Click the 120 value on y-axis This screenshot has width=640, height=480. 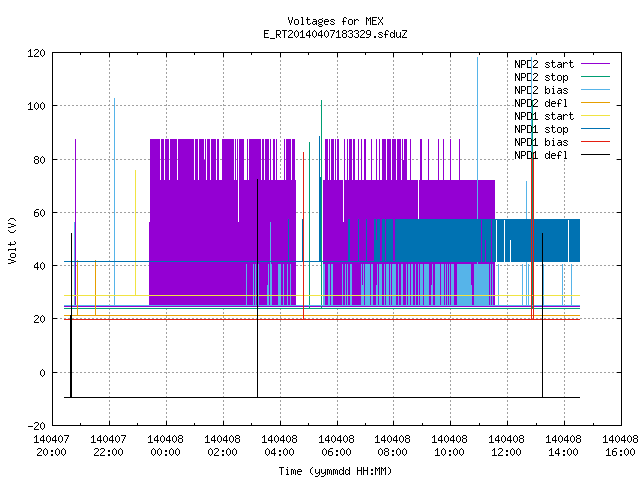(36, 53)
